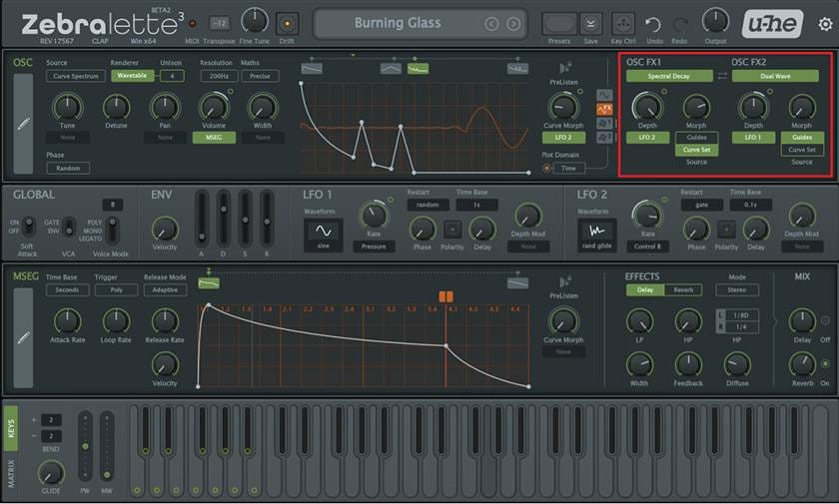Toggle the Soft Attack switch

[28, 227]
